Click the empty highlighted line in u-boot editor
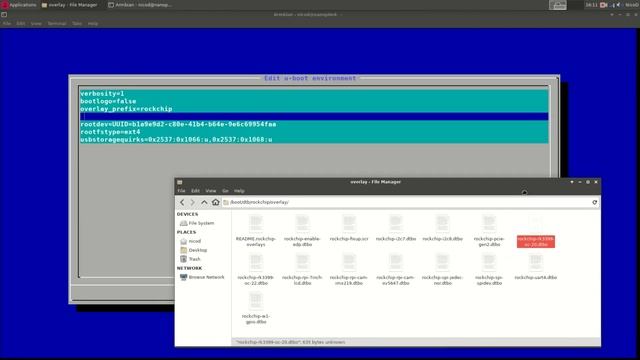 [x=314, y=117]
